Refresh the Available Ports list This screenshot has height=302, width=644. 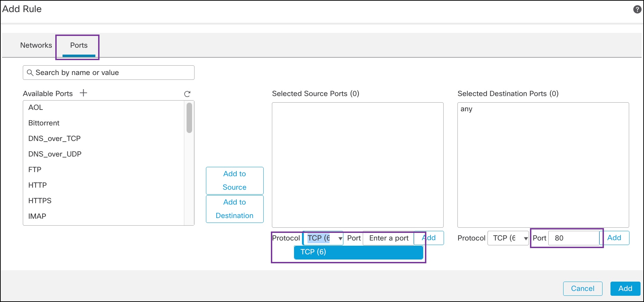(x=187, y=94)
